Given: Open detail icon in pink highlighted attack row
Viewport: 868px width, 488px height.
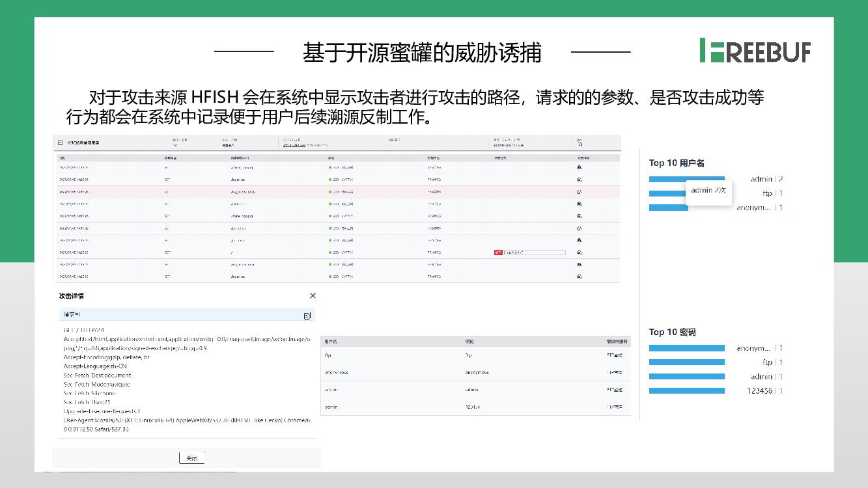Looking at the screenshot, I should [x=579, y=192].
